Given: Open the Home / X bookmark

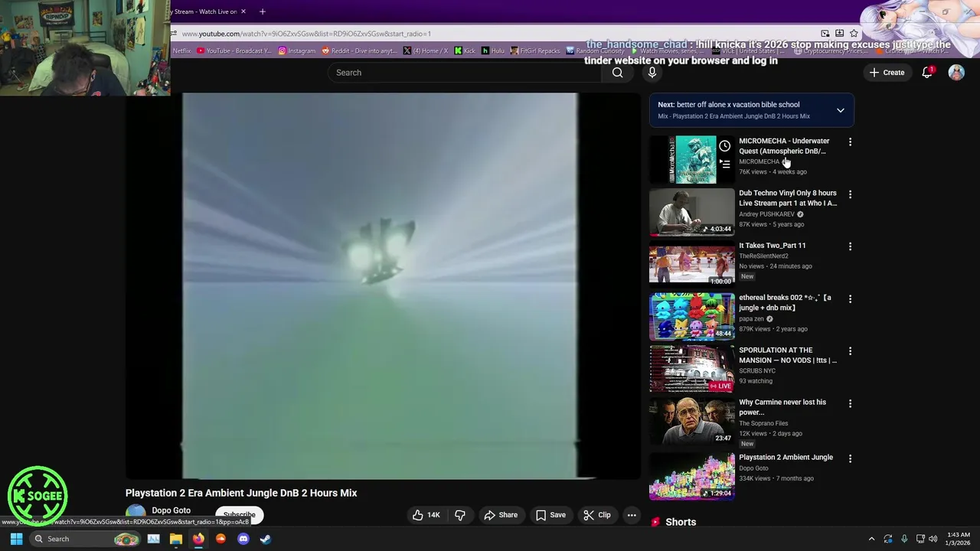Looking at the screenshot, I should tap(426, 51).
